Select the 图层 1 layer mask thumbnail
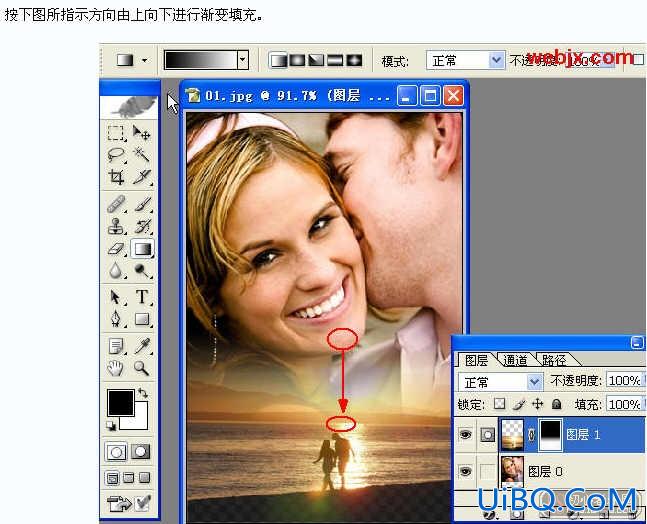647x524 pixels. pyautogui.click(x=551, y=435)
